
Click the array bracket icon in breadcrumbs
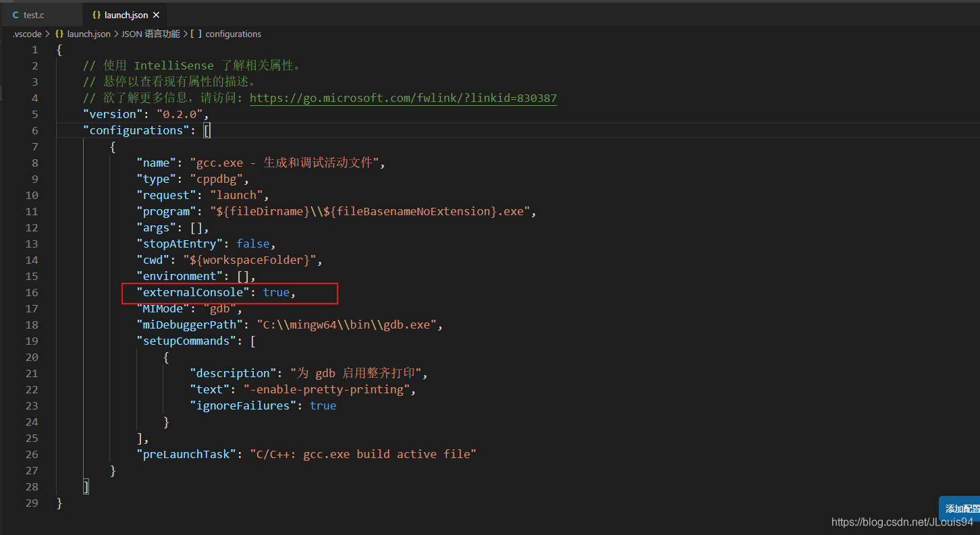pos(196,34)
